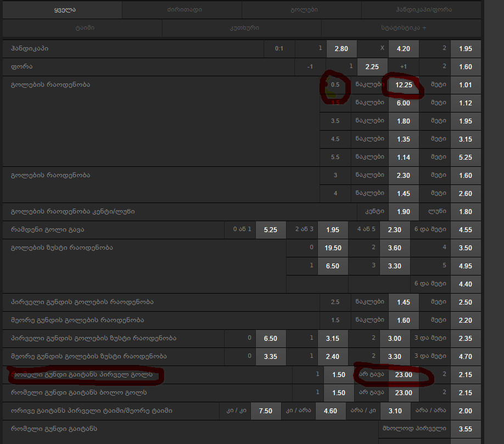Screen dimensions: 504x444
Task: Click the გოლების რაოდენობა კენტი/ლუწი market label
Action: [72, 211]
